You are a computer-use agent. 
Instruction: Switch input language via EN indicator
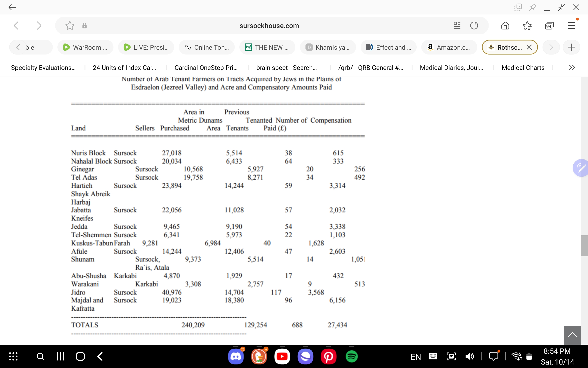click(416, 357)
